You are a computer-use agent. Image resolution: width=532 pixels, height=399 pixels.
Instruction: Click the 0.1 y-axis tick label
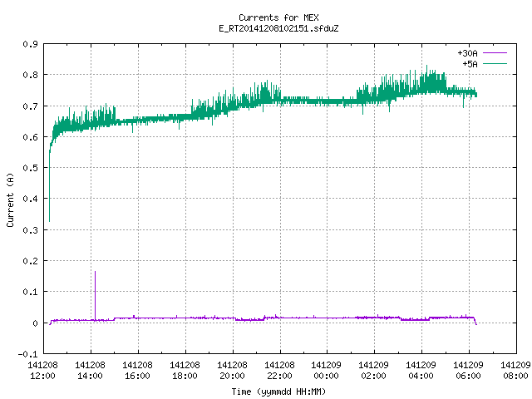pyautogui.click(x=30, y=292)
